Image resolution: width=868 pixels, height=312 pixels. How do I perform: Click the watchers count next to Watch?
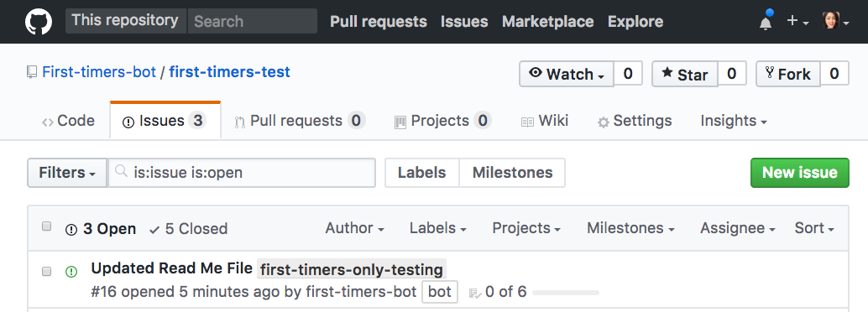628,74
